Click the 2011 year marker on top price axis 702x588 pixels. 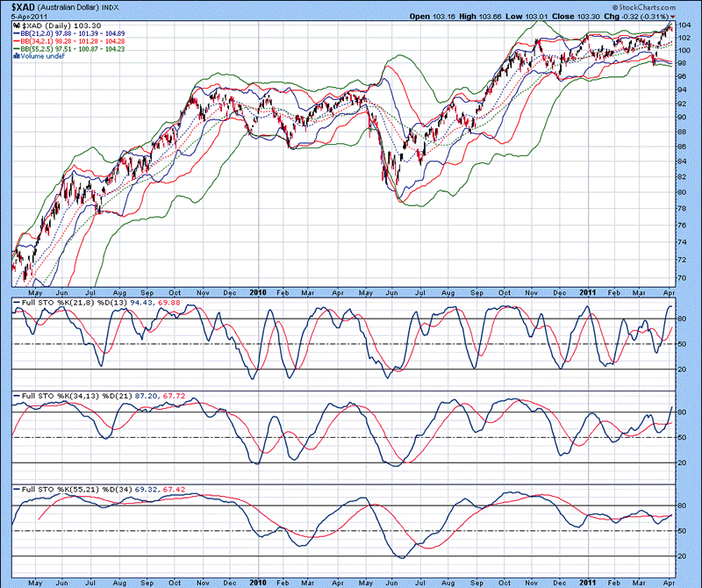tap(591, 289)
